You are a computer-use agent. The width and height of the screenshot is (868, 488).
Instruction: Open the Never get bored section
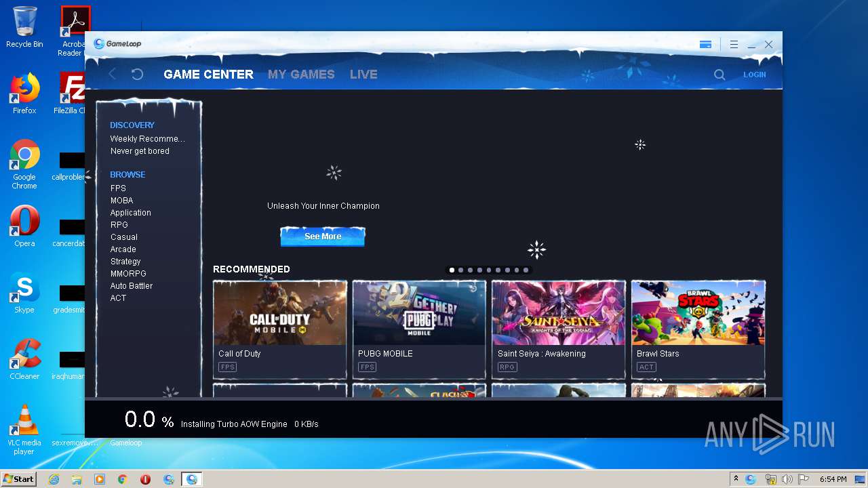[140, 151]
